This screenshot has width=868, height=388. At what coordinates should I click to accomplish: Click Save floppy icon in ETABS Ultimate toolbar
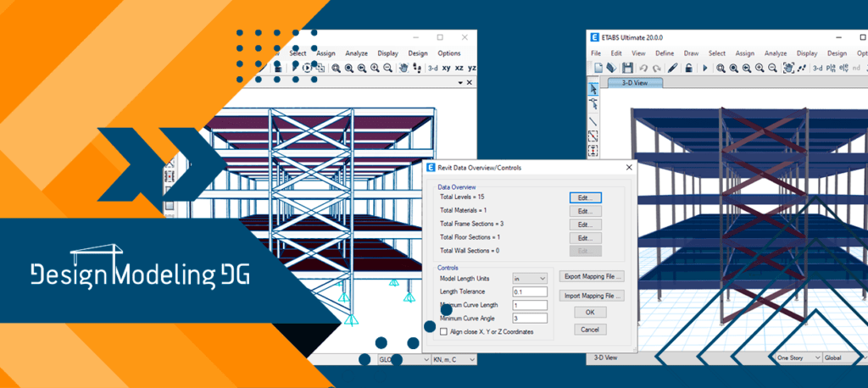pyautogui.click(x=628, y=68)
